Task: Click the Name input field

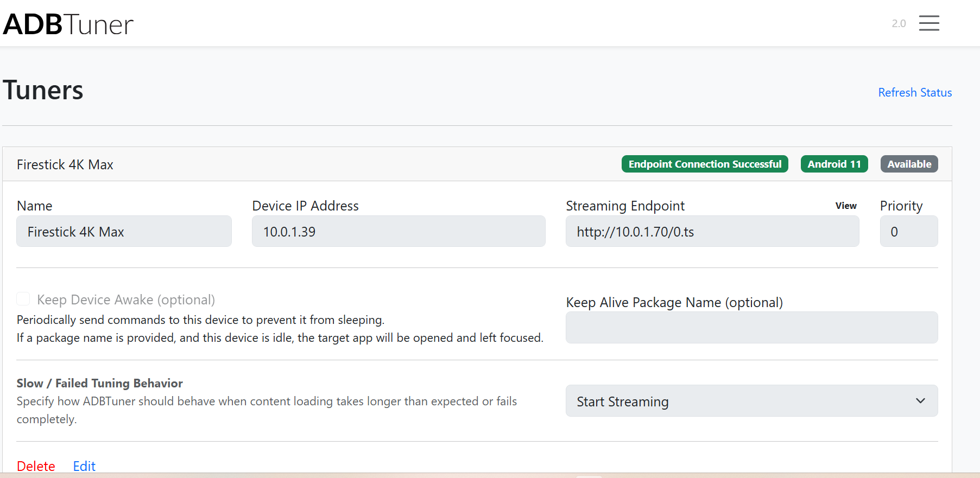Action: (124, 232)
